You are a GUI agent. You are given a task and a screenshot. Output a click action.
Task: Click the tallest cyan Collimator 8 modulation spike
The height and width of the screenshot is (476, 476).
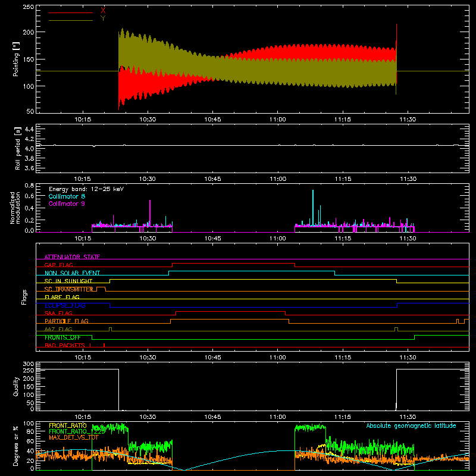(x=313, y=208)
